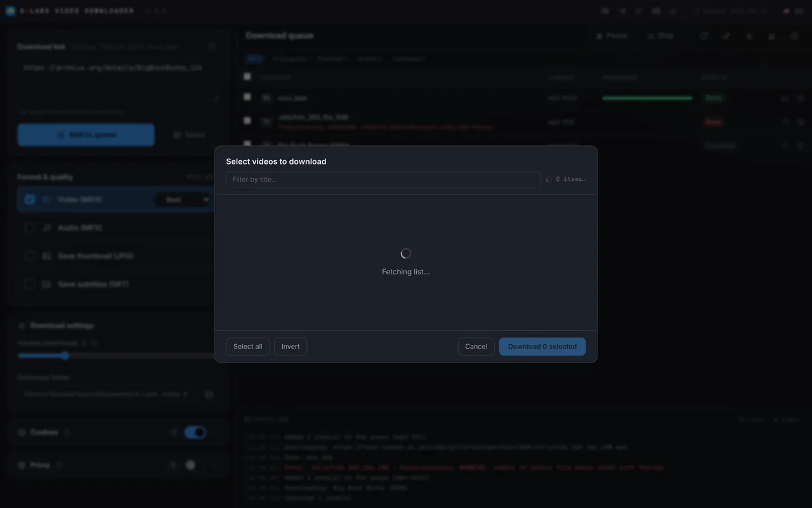812x508 pixels.
Task: Switch the Proxy toggle
Action: pyautogui.click(x=195, y=465)
